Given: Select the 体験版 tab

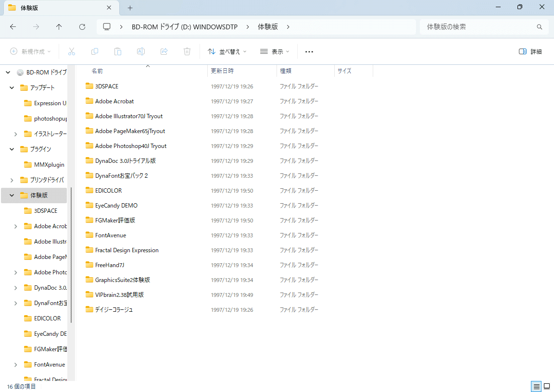Looking at the screenshot, I should point(60,8).
